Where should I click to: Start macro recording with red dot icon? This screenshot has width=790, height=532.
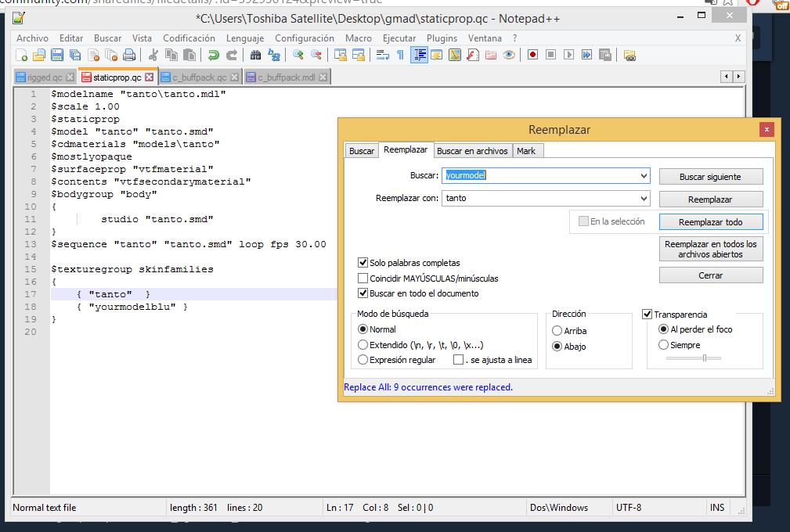(x=532, y=55)
